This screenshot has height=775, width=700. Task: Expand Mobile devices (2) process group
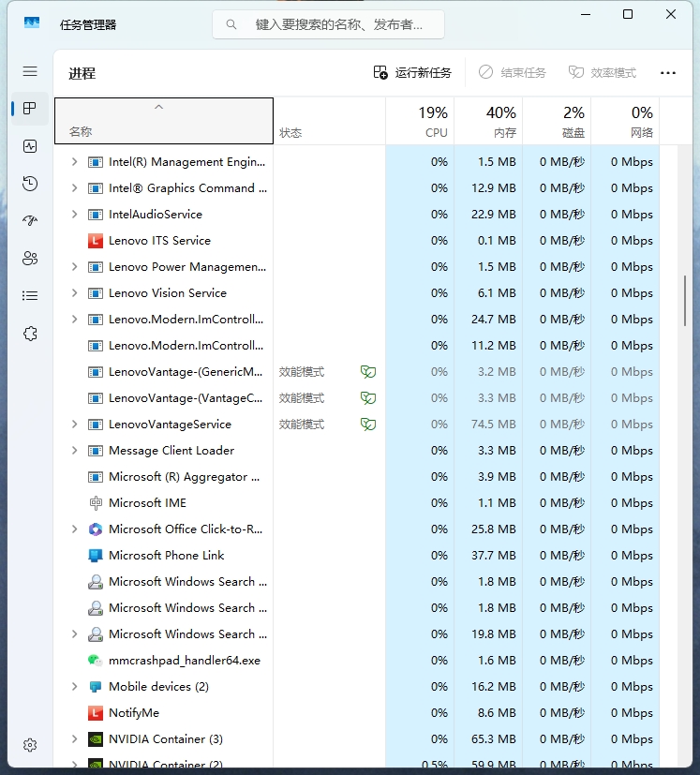pyautogui.click(x=74, y=687)
